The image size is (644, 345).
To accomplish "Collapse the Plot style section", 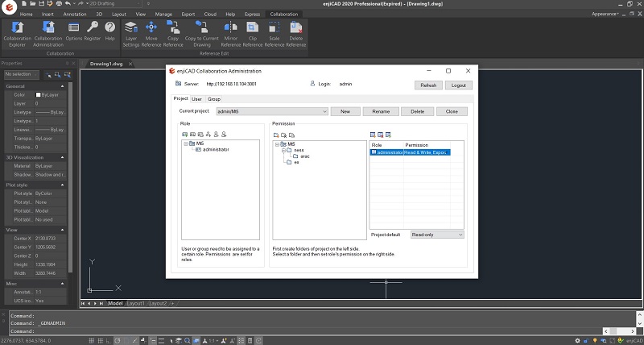I will click(x=63, y=185).
